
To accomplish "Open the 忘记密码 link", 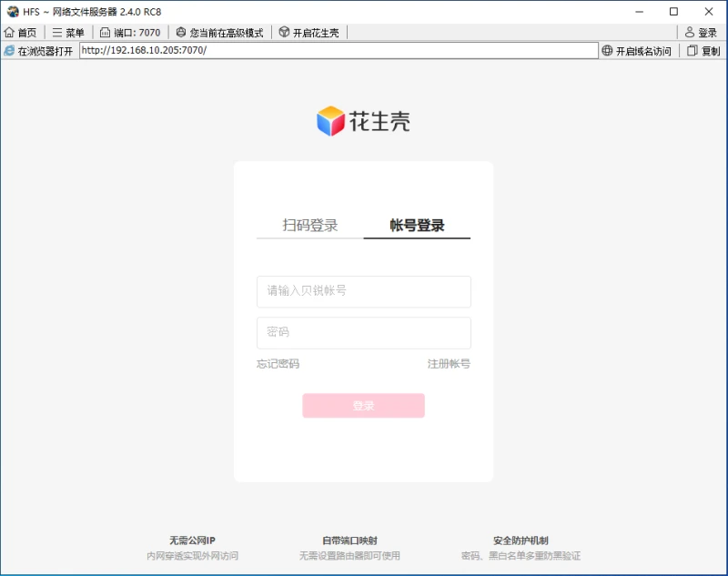I will [x=278, y=364].
